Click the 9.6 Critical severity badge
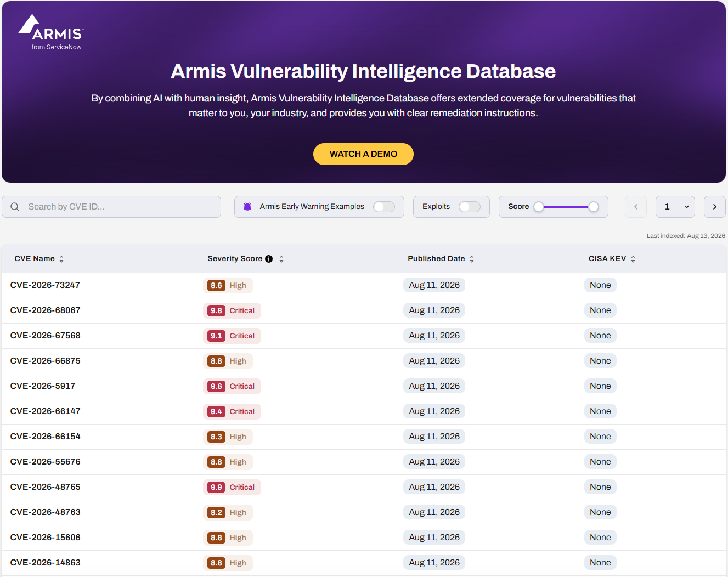The height and width of the screenshot is (577, 728). click(232, 386)
